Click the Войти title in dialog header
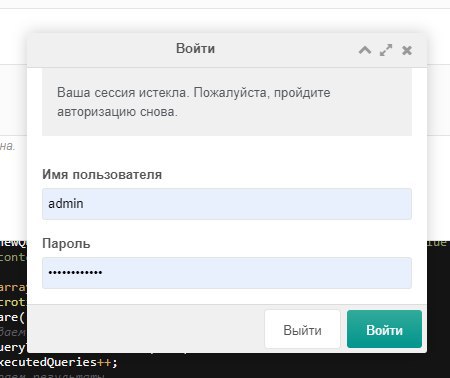Screen dimensions: 450x378 (x=195, y=49)
